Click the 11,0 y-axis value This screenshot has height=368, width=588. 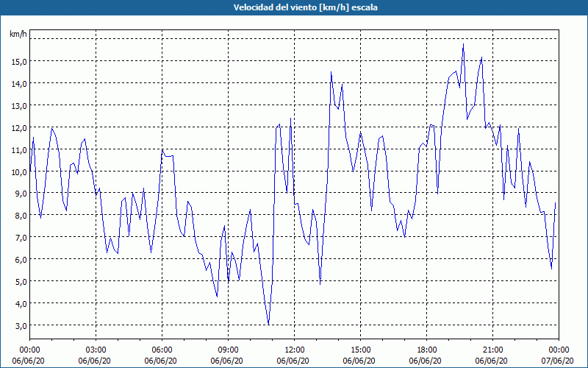coord(19,149)
